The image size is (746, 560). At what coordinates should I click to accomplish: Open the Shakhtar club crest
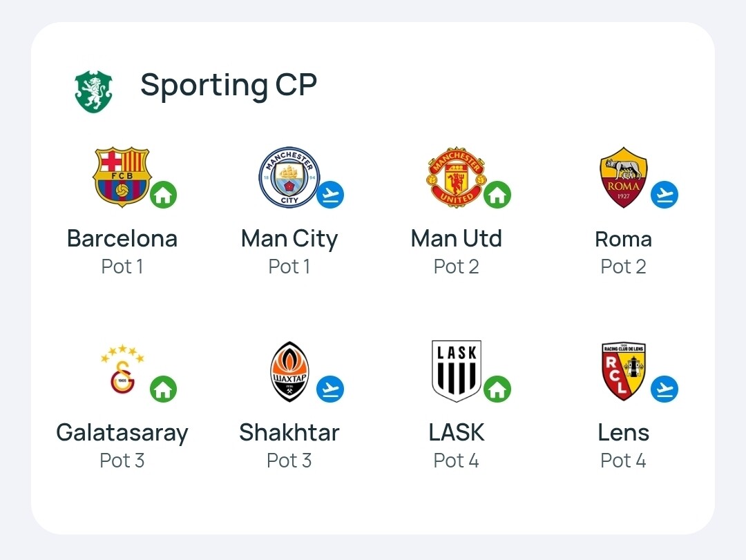289,371
